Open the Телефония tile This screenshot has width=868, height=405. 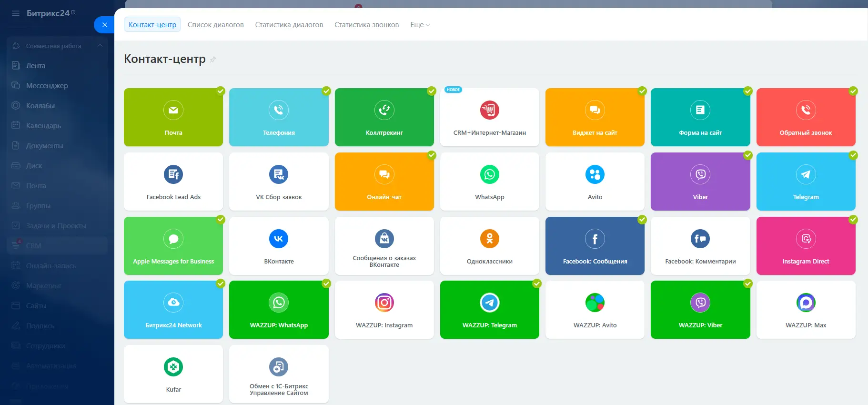click(x=279, y=117)
